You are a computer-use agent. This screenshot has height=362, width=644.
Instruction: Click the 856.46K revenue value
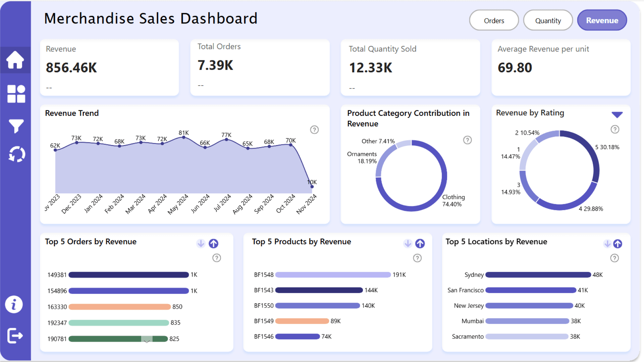(71, 68)
